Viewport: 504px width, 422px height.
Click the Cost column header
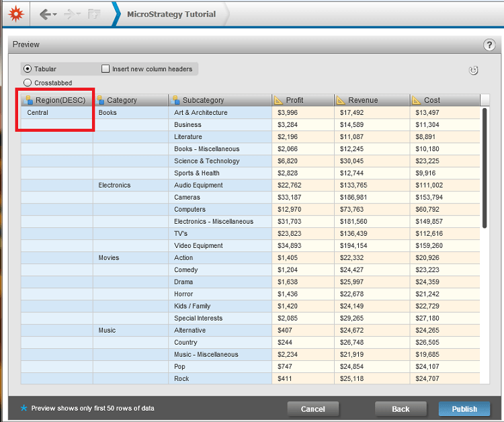445,100
